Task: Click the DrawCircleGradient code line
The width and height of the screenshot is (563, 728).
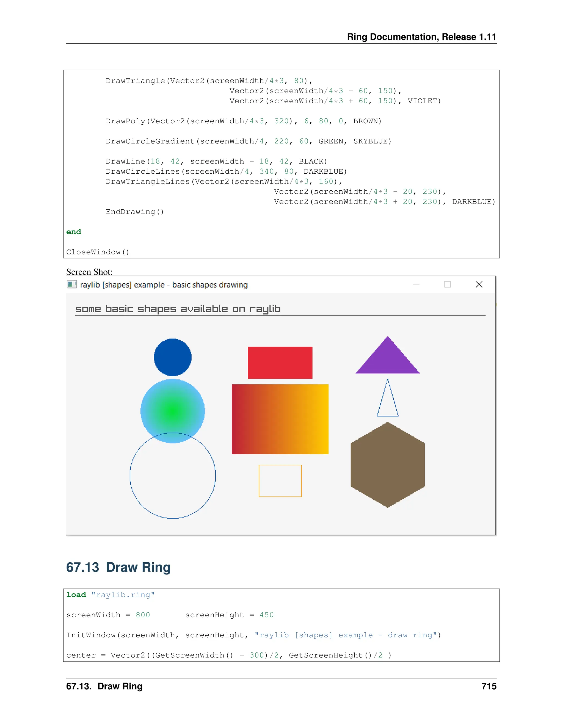Action: [x=249, y=141]
